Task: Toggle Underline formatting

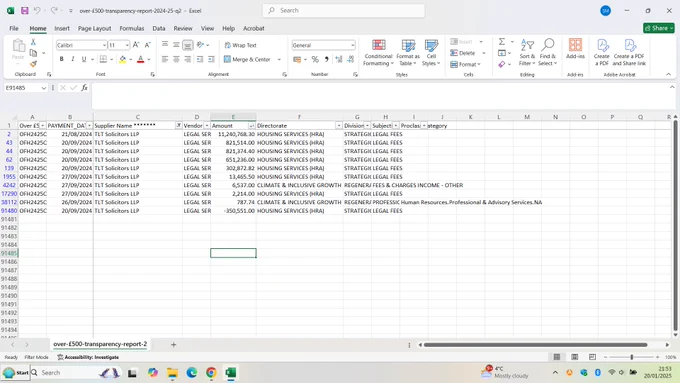Action: pos(84,59)
